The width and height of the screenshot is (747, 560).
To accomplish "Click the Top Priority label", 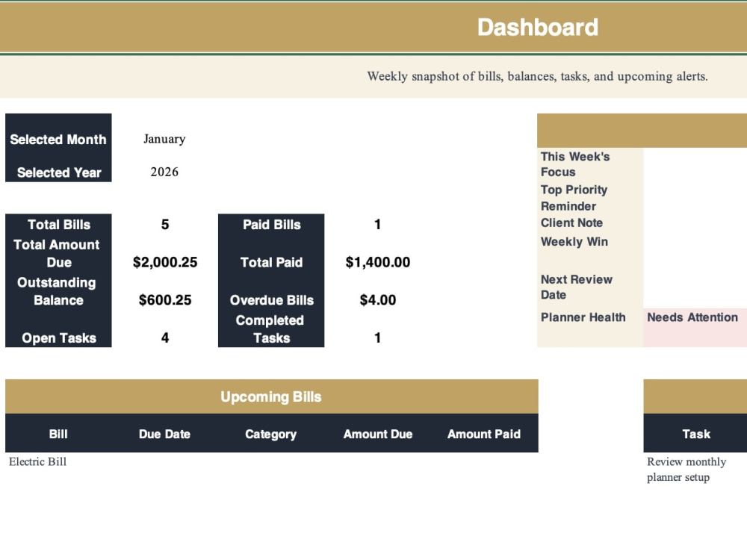I will pos(574,190).
